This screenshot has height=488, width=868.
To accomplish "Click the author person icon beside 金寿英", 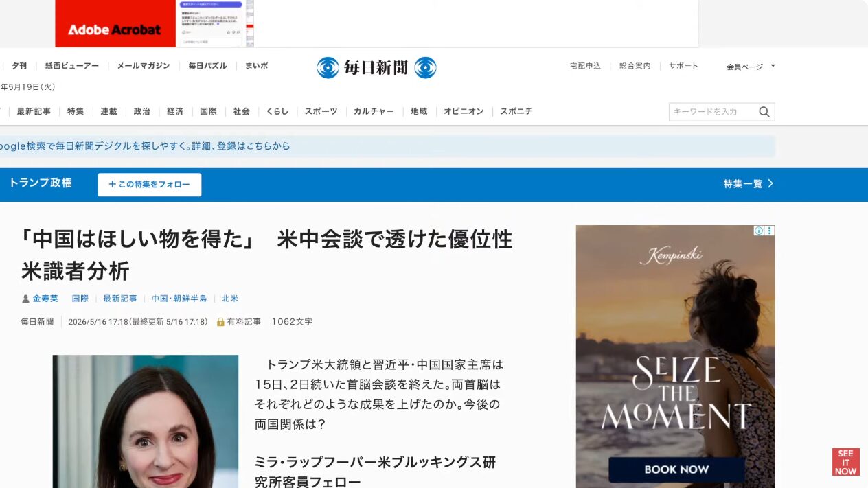I will coord(25,299).
